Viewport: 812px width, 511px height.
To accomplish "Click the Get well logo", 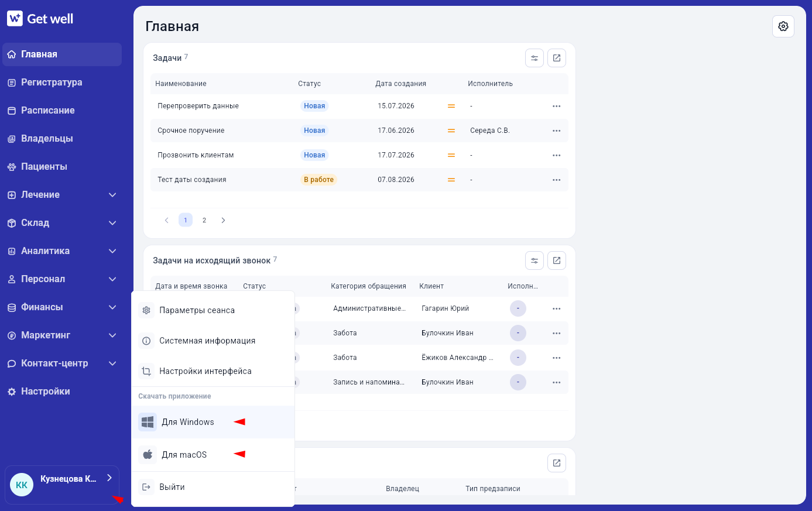I will (40, 19).
